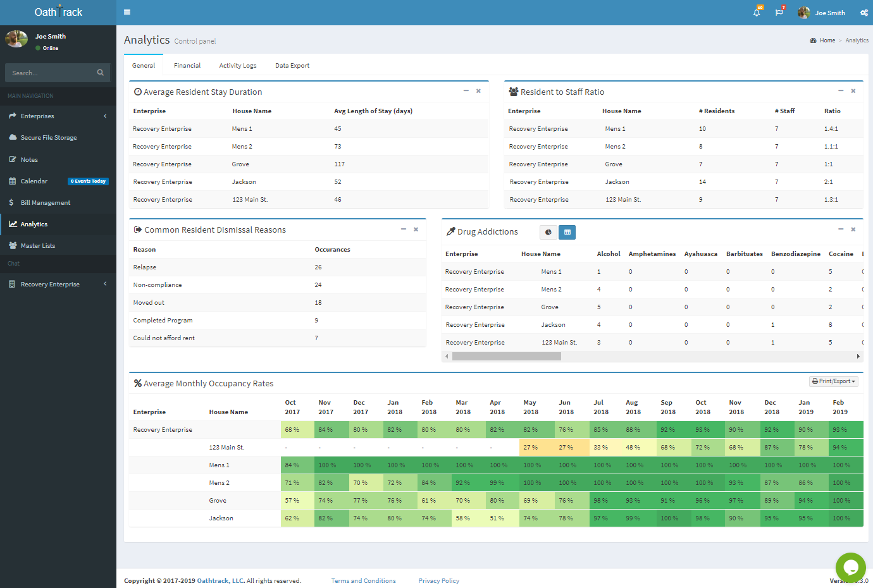Viewport: 873px width, 588px height.
Task: Show Drug Addictions pie chart view
Action: [548, 232]
